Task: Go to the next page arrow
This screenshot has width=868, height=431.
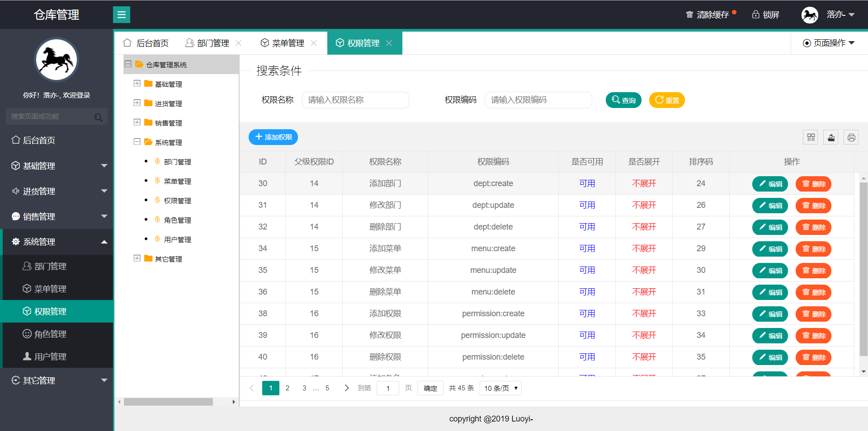Action: [346, 388]
